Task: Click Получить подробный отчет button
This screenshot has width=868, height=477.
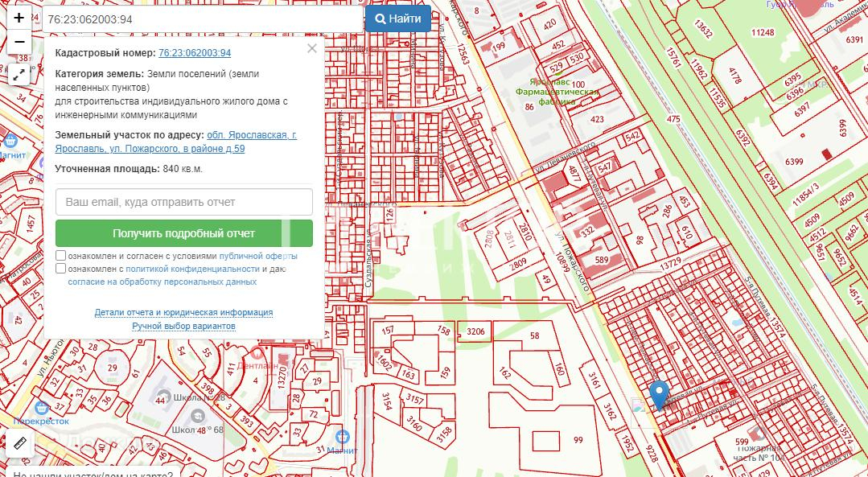Action: pyautogui.click(x=183, y=233)
